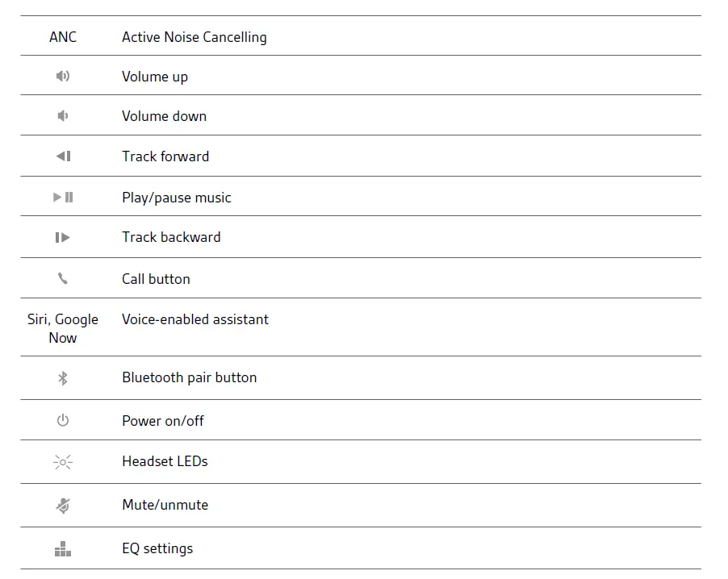Click the volume up speaker icon
Viewport: 728px width, 579px height.
[x=63, y=77]
